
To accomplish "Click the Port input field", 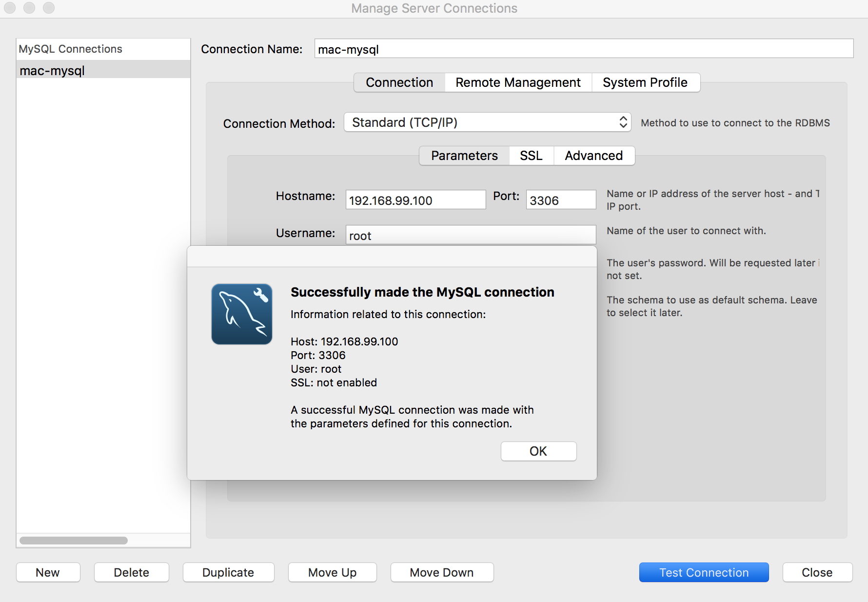I will [x=561, y=200].
